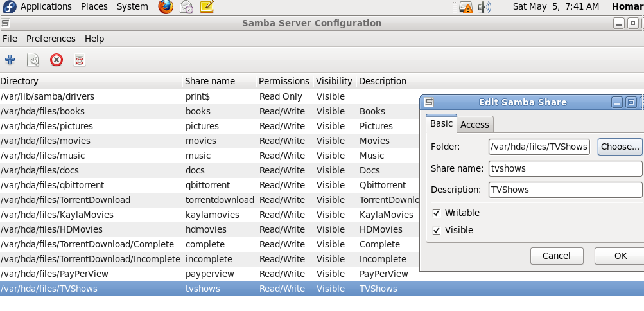Sort by the Share name column header
644x311 pixels.
[x=219, y=82]
